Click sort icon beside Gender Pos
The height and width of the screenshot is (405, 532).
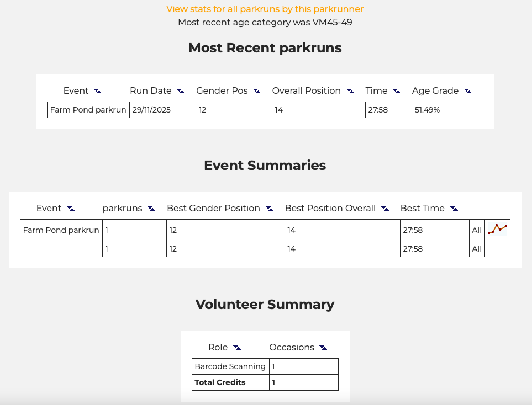tap(257, 91)
